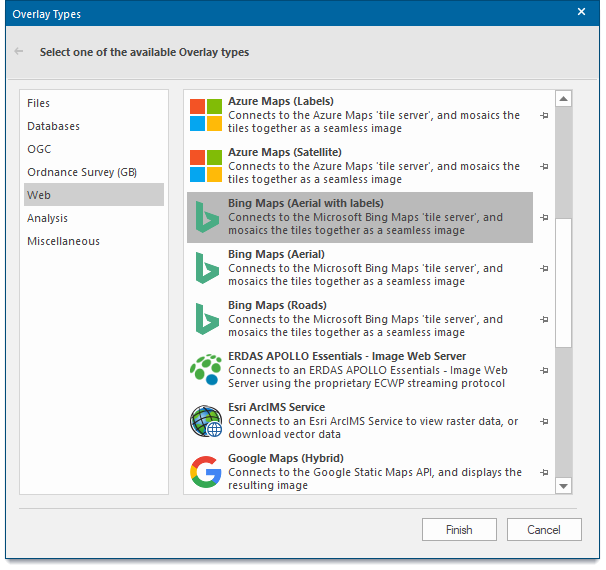This screenshot has height=570, width=606.
Task: Pin the Azure Maps (Labels) overlay type
Action: (x=544, y=115)
